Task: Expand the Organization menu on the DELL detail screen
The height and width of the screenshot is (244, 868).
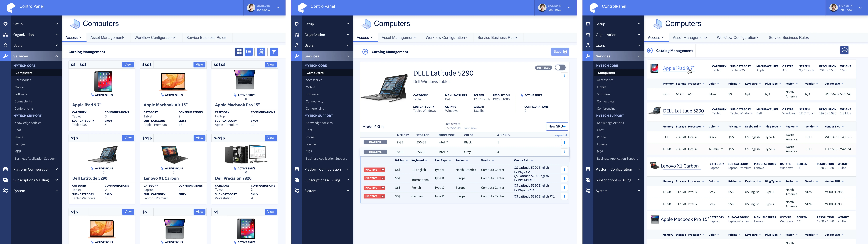Action: 348,35
